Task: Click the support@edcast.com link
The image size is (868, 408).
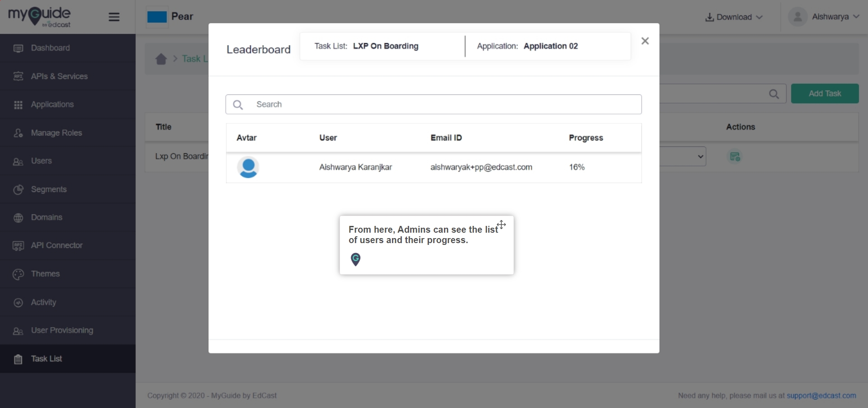Action: (821, 396)
